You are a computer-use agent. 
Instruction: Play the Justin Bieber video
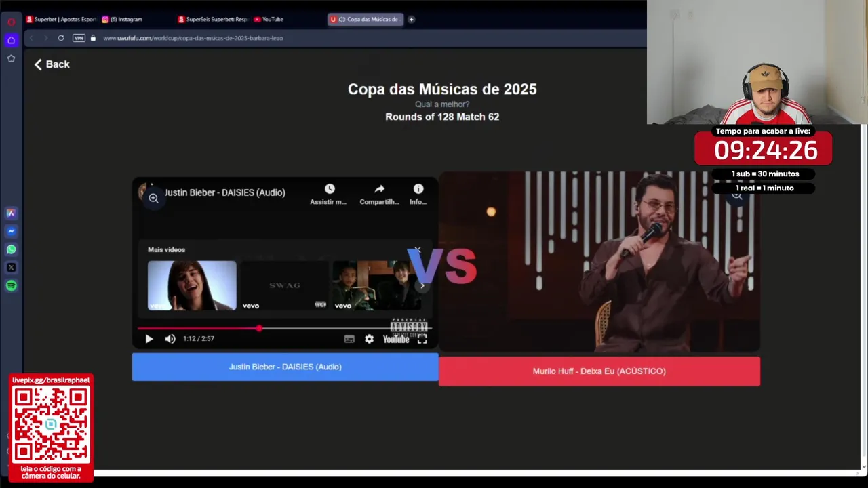pos(149,339)
